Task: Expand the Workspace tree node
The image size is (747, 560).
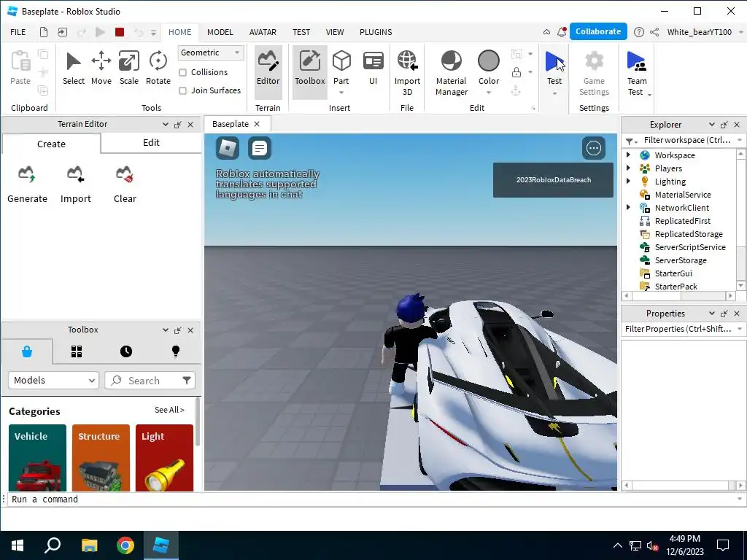Action: pos(628,155)
